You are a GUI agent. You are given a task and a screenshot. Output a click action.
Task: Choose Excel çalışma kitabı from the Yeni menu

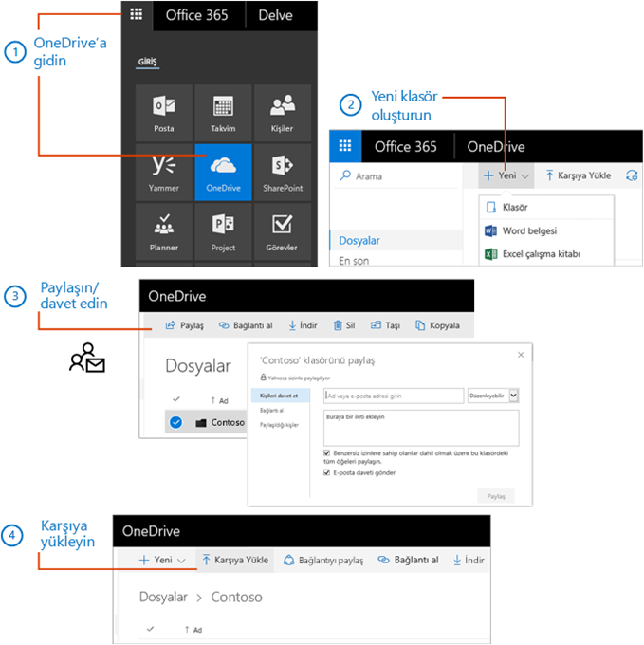coord(547,254)
